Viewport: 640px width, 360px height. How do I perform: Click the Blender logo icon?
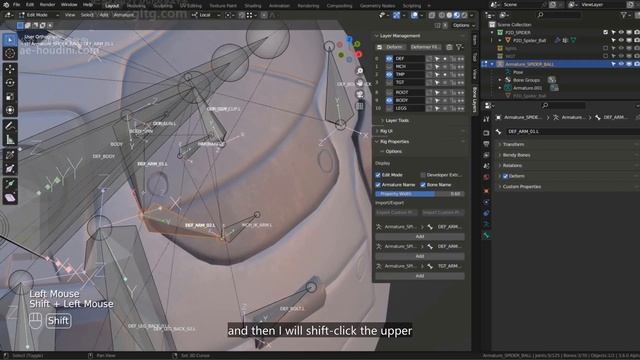coord(6,5)
